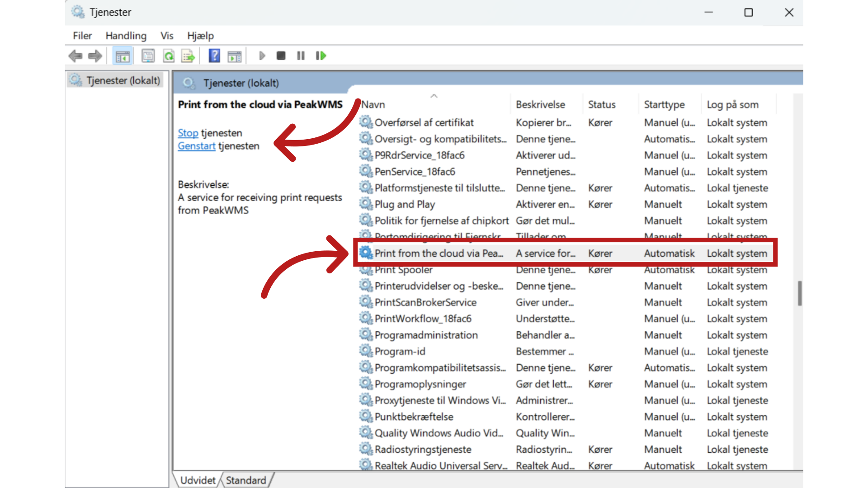
Task: Sort by the Status column header
Action: 602,104
